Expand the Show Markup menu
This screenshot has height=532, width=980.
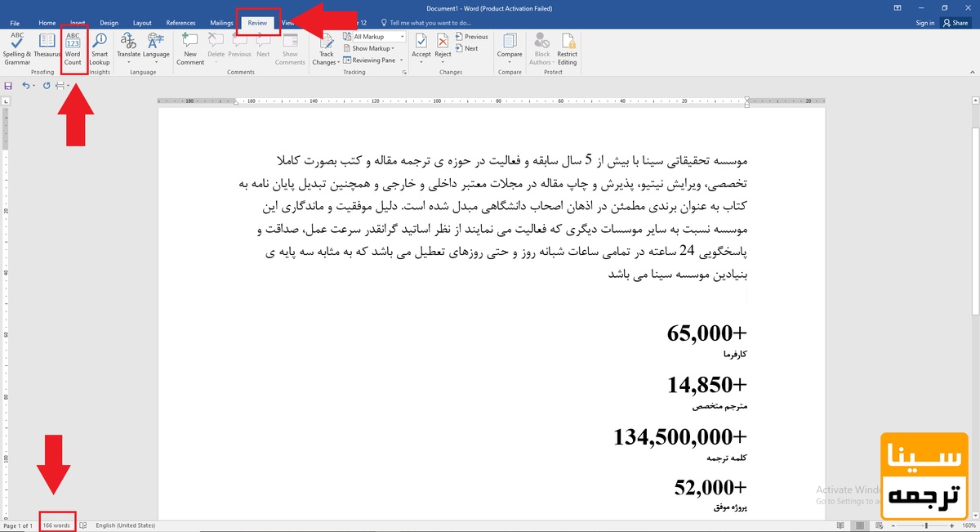click(372, 48)
